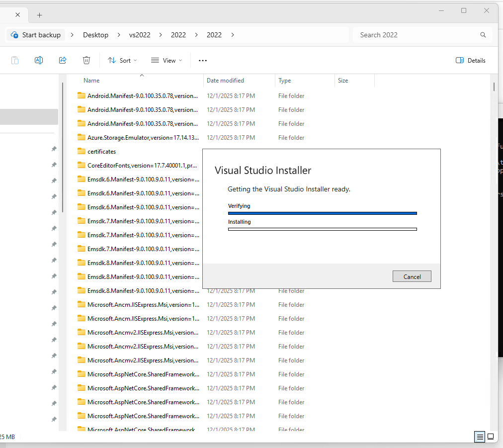Click the Paste toolbar icon
503x448 pixels.
point(15,60)
